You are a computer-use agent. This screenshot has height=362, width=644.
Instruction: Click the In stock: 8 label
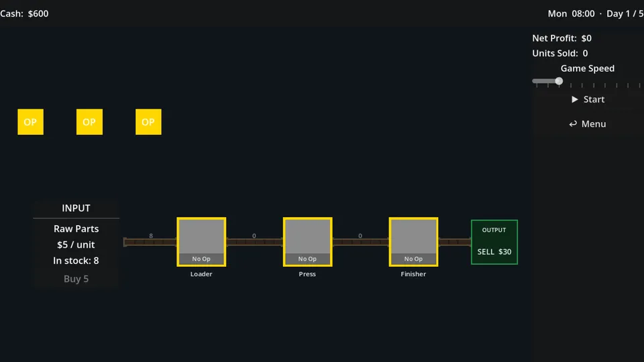point(76,261)
